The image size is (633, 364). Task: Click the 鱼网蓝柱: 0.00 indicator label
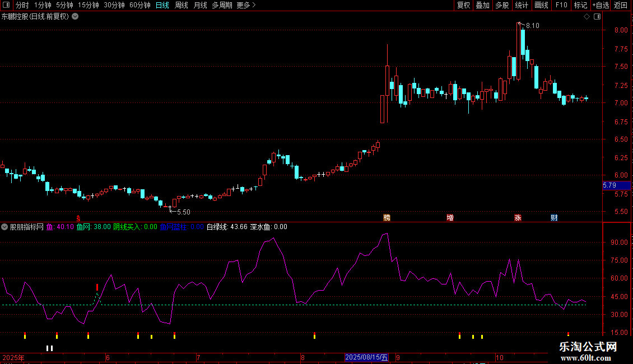click(182, 227)
